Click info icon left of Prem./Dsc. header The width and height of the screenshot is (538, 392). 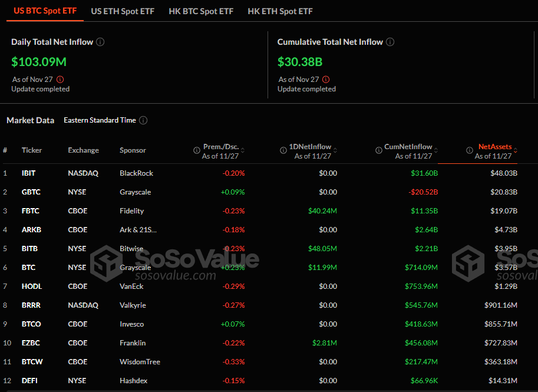(x=197, y=150)
